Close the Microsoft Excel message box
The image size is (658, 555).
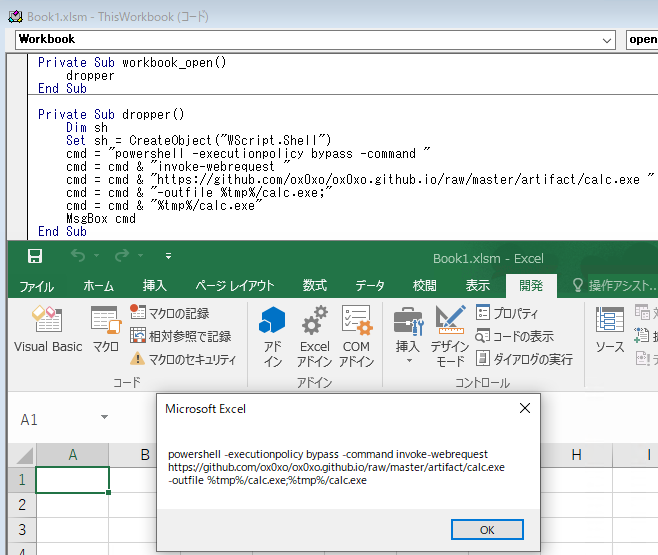pyautogui.click(x=525, y=408)
